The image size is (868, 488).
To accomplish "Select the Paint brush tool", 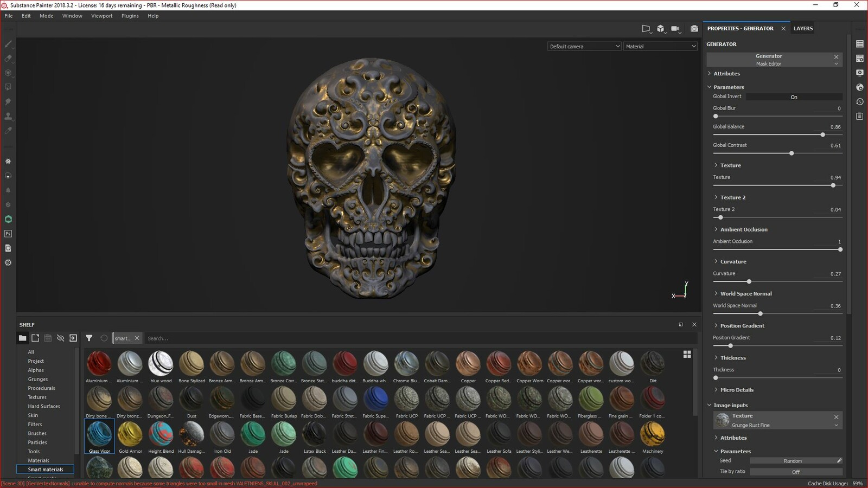I will pos(8,44).
